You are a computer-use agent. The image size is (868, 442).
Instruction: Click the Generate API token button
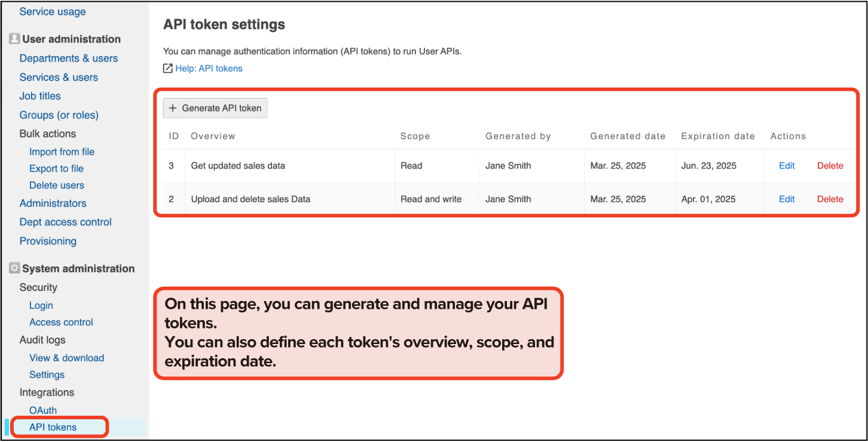[215, 108]
